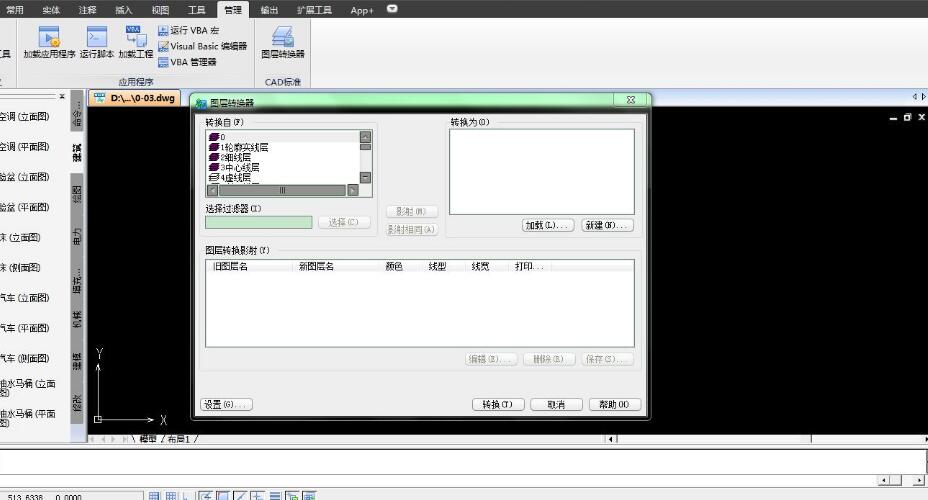Screen dimensions: 928x500
Task: Close the 图层转换器 dialog
Action: pos(630,100)
